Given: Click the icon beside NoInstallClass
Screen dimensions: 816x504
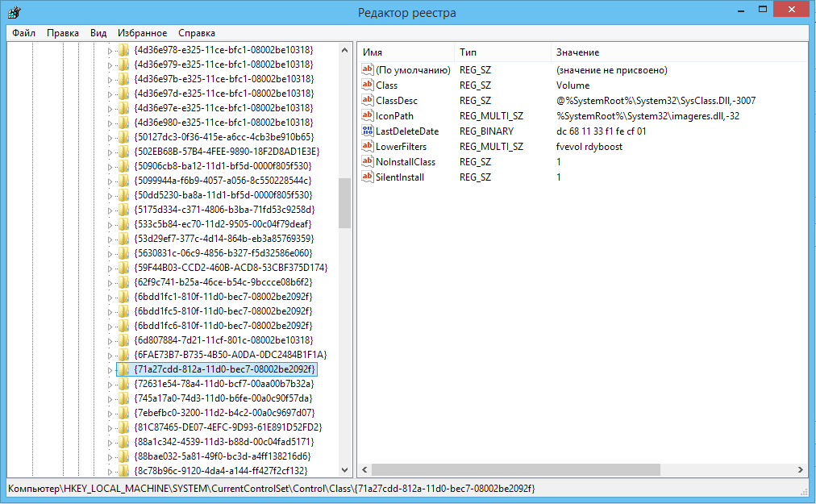Looking at the screenshot, I should tap(368, 161).
